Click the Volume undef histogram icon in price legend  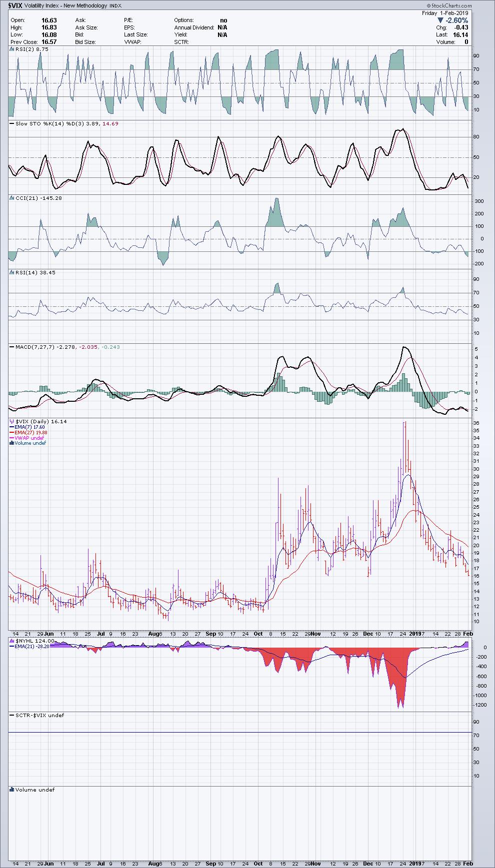(x=12, y=443)
